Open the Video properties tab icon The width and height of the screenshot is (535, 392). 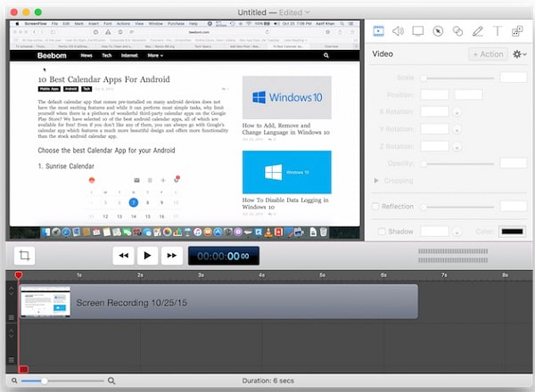(x=378, y=31)
